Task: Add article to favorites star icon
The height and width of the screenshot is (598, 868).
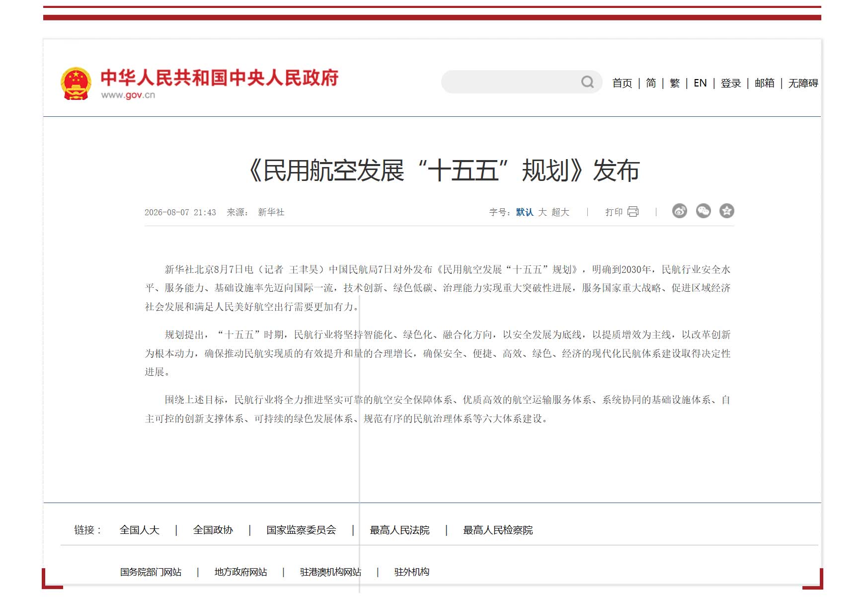Action: click(727, 211)
